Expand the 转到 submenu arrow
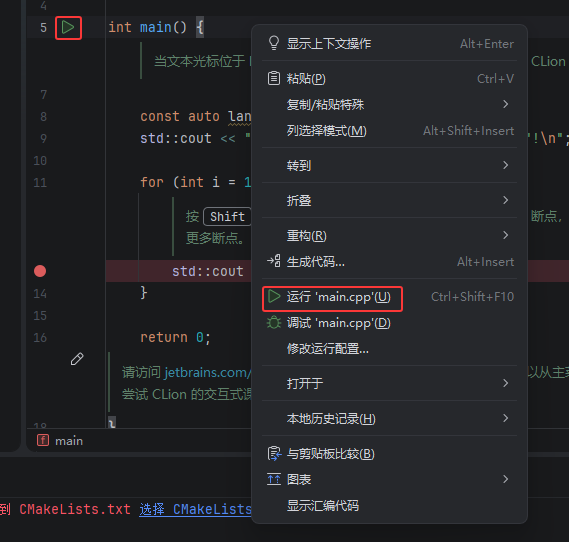Image resolution: width=569 pixels, height=542 pixels. click(505, 165)
